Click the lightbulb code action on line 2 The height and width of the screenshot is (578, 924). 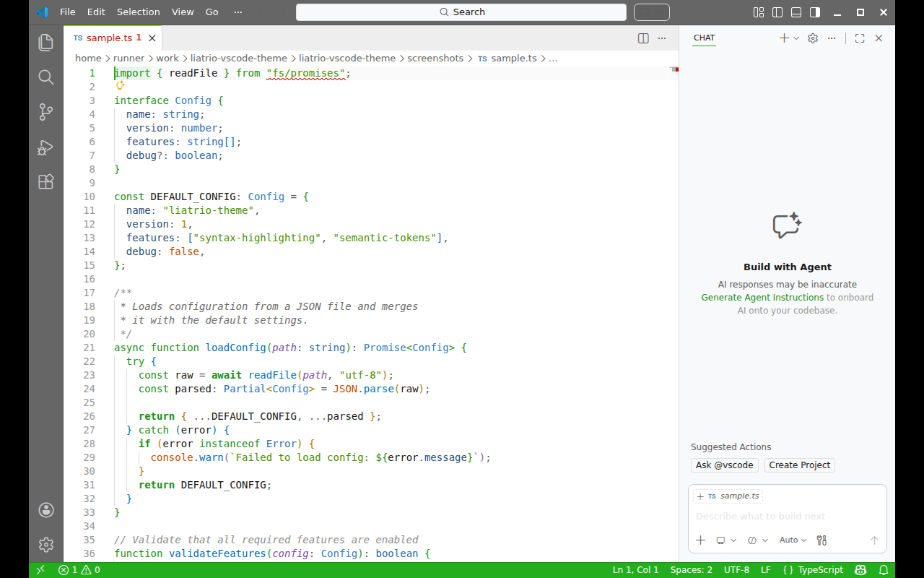pos(120,87)
